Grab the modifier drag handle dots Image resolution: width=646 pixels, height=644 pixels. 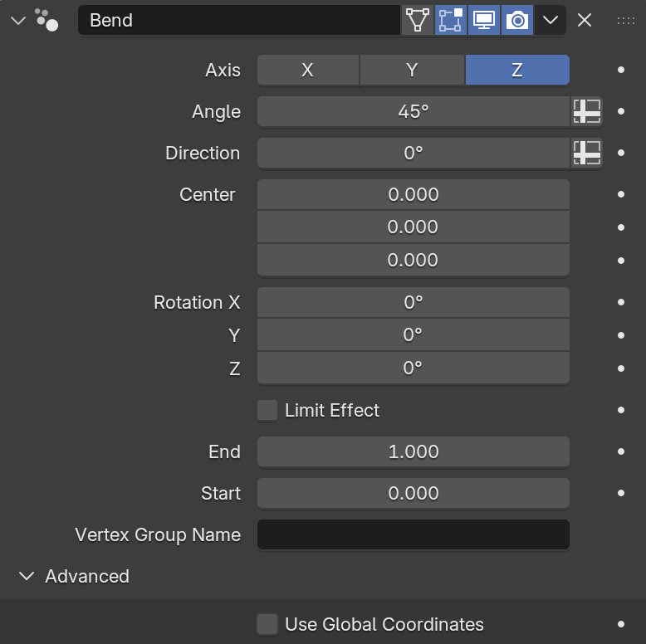(x=626, y=21)
